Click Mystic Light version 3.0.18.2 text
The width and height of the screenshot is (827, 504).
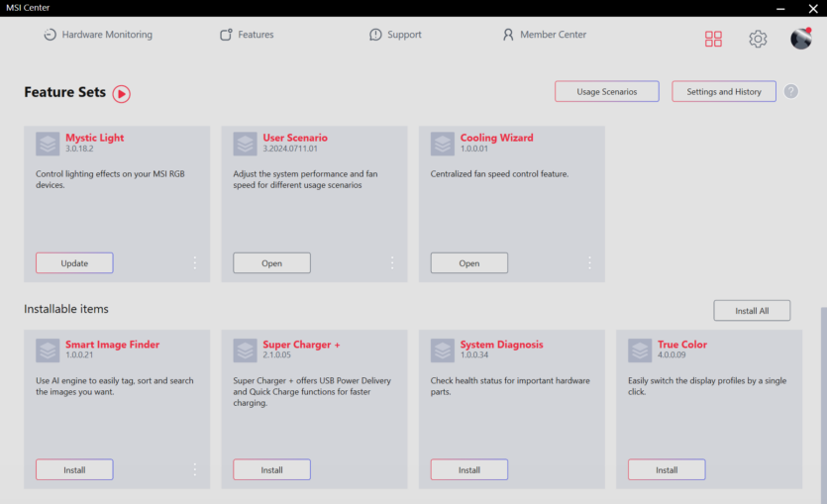[79, 149]
